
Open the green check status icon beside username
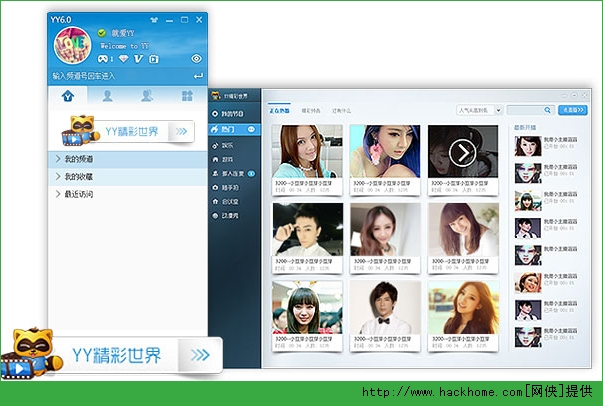(102, 33)
